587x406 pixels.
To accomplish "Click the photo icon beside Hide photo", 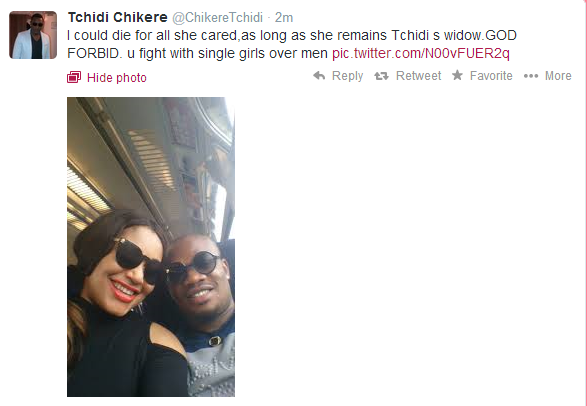I will click(74, 77).
